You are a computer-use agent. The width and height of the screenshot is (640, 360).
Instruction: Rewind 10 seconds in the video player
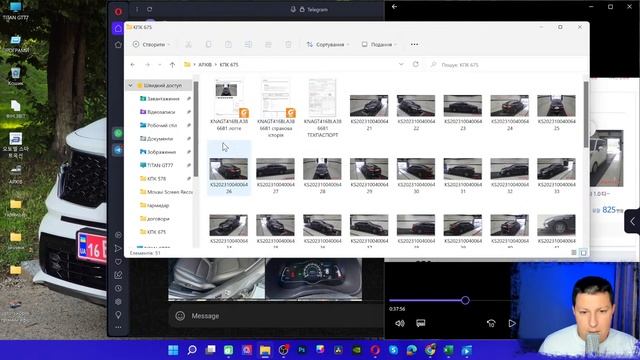pos(491,323)
